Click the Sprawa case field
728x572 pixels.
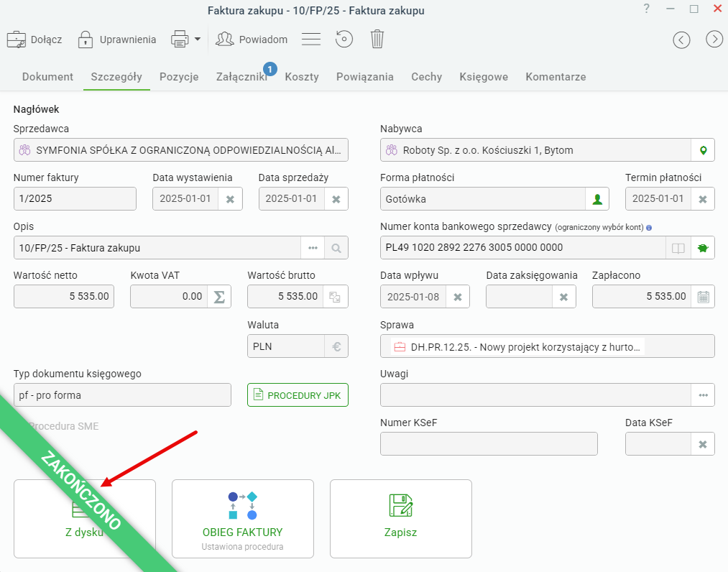tap(548, 346)
